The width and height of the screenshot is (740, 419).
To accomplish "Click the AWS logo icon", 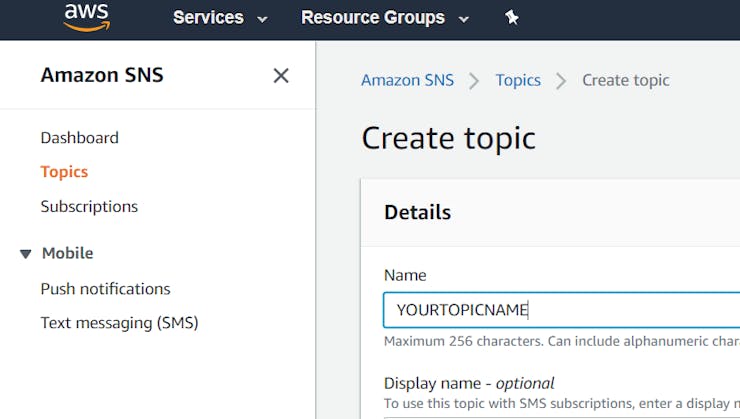I will coord(85,17).
